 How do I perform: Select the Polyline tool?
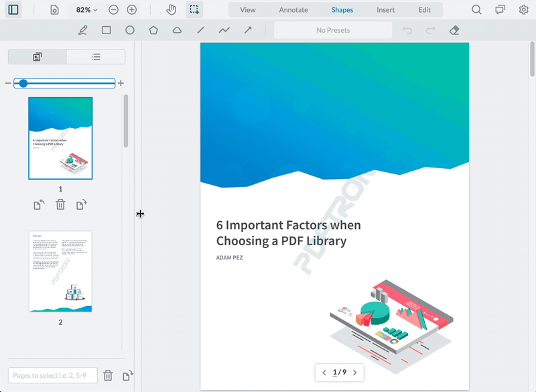pos(224,30)
